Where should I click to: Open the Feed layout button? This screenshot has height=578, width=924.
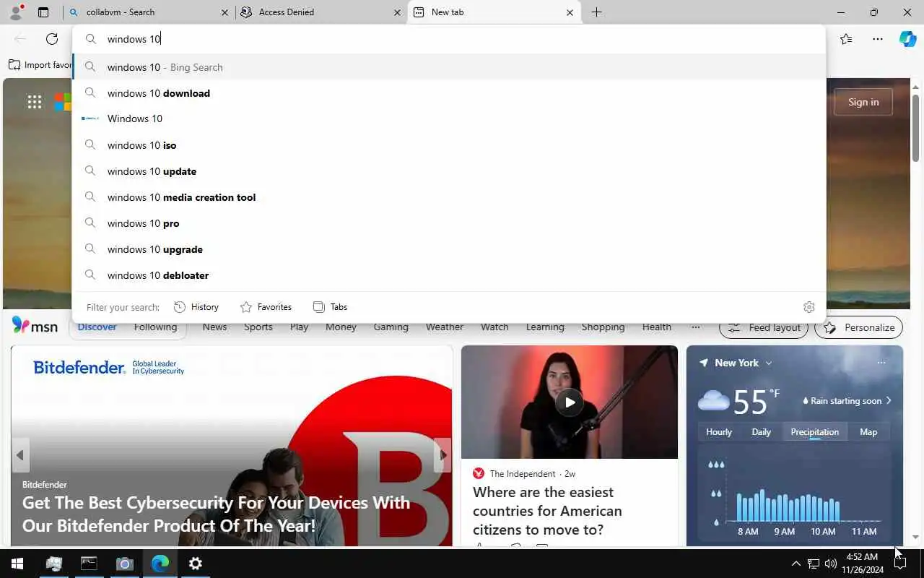pyautogui.click(x=764, y=327)
